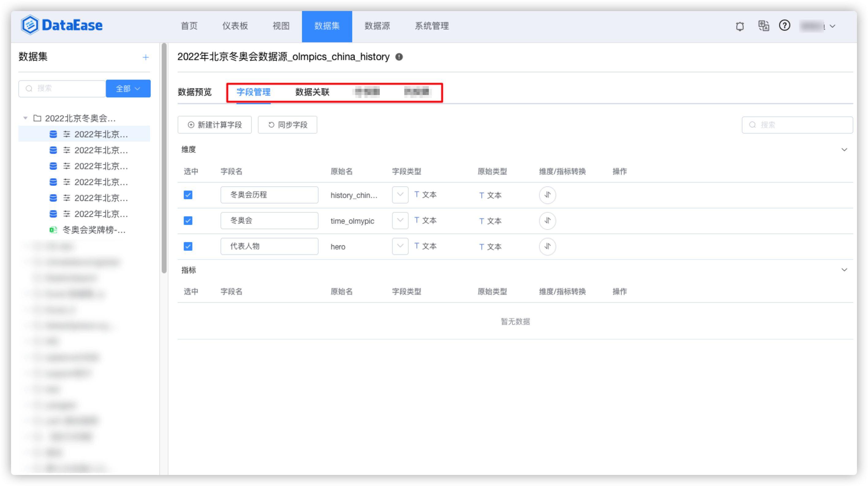Click the notification bell icon
868x486 pixels.
(740, 26)
